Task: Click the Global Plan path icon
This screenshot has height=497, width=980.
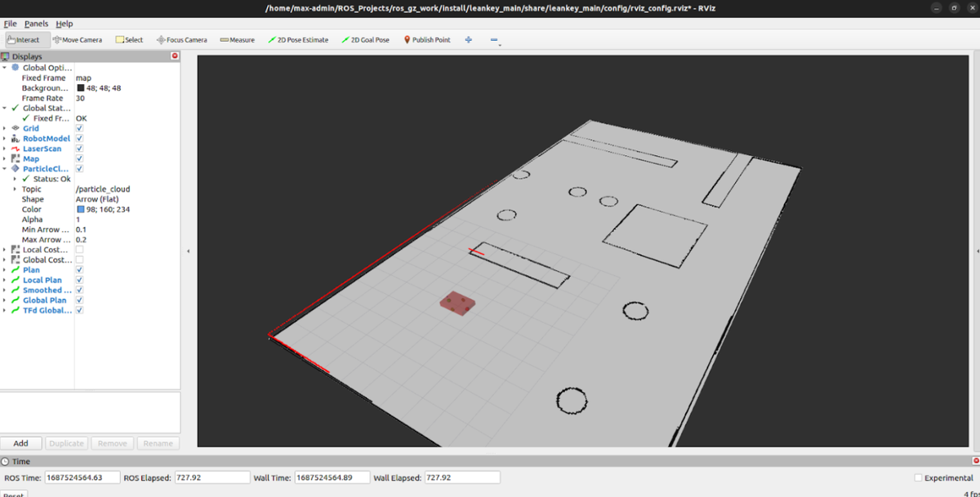Action: coord(16,300)
